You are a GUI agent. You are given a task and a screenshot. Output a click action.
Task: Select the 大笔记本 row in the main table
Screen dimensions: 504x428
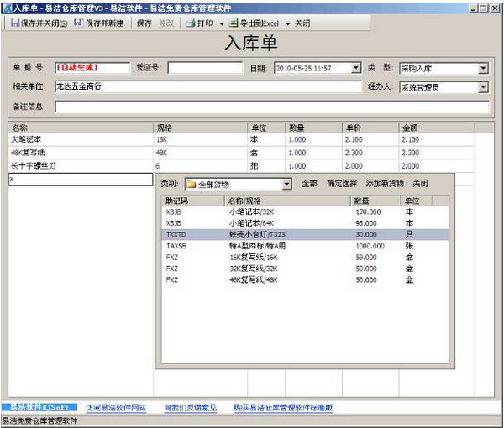pyautogui.click(x=241, y=139)
